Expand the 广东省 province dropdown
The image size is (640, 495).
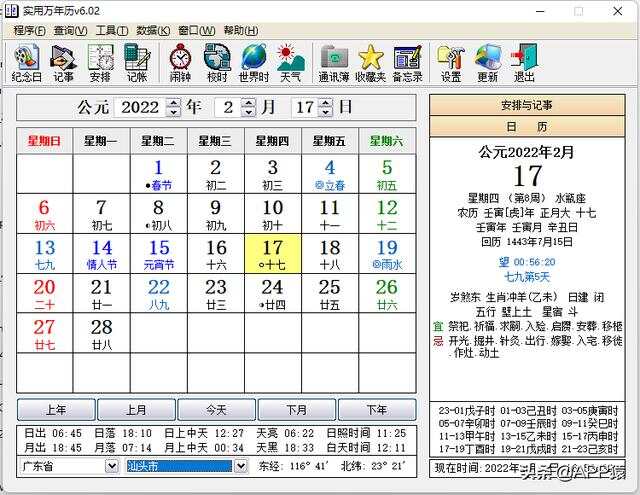111,466
